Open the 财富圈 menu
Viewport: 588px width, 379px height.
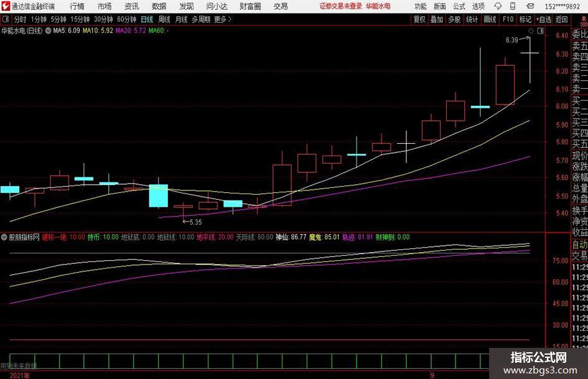pos(250,6)
